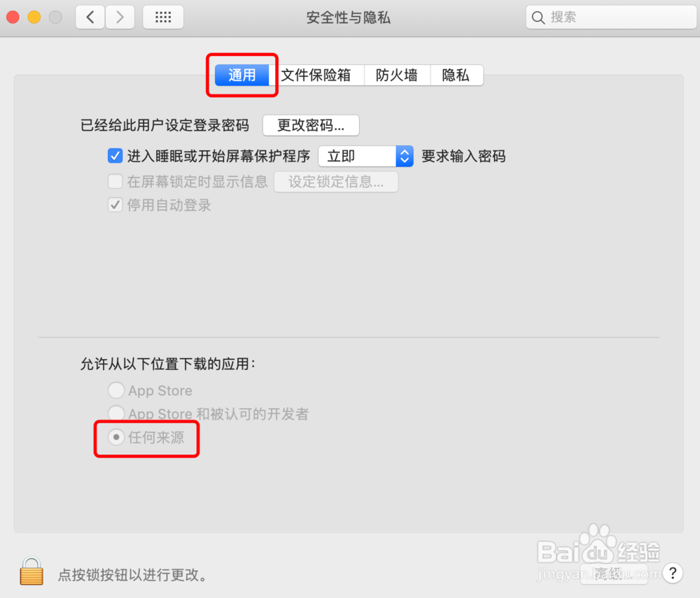Click the forward arrow navigation icon

[120, 17]
